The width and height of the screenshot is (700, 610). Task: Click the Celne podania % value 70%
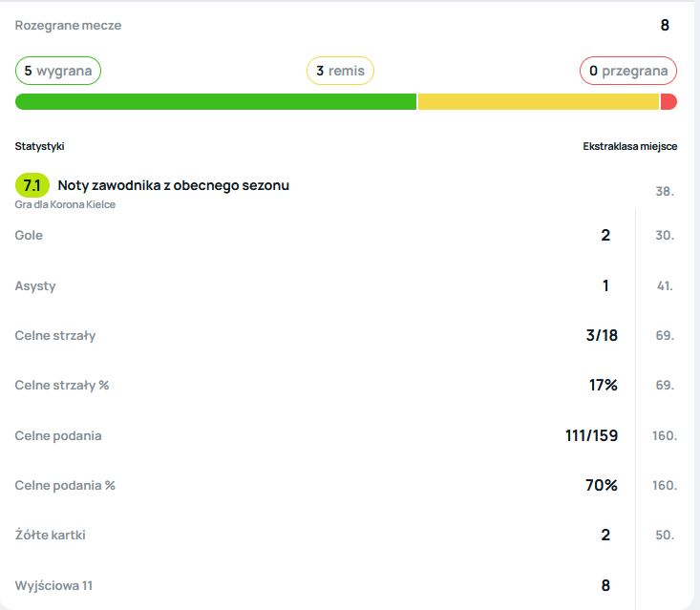click(602, 485)
